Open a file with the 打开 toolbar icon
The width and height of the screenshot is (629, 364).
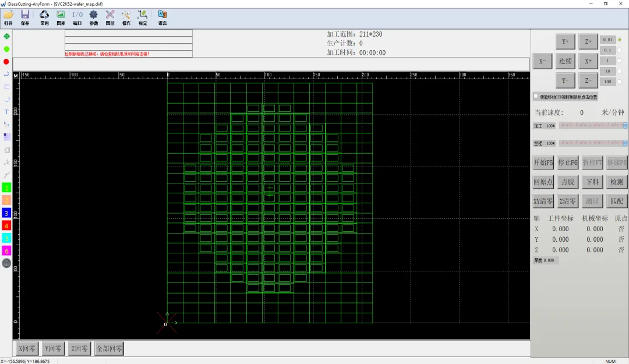click(8, 17)
